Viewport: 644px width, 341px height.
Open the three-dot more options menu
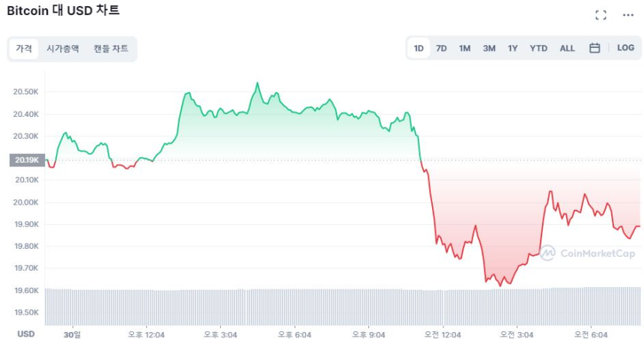click(x=628, y=15)
